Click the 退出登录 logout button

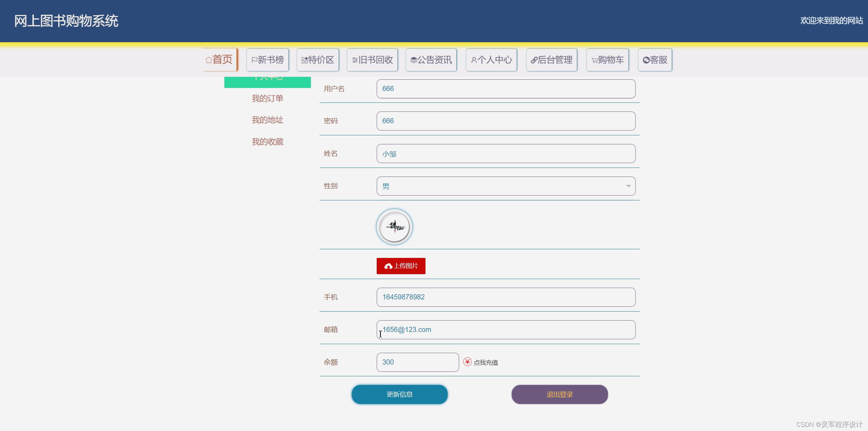559,394
